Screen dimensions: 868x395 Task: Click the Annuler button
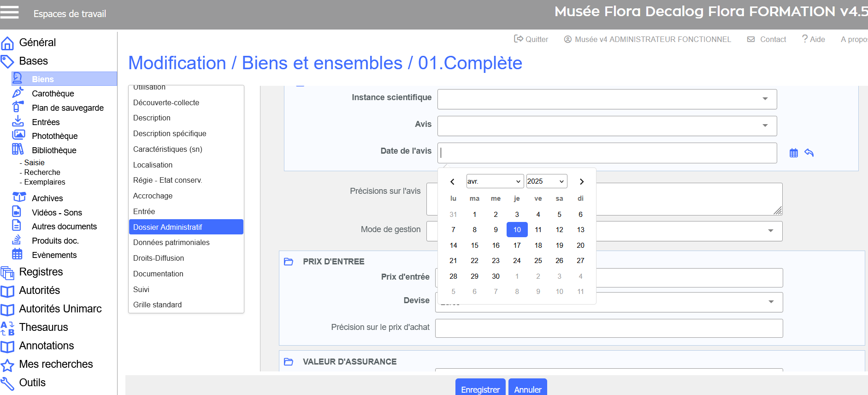[x=528, y=389]
